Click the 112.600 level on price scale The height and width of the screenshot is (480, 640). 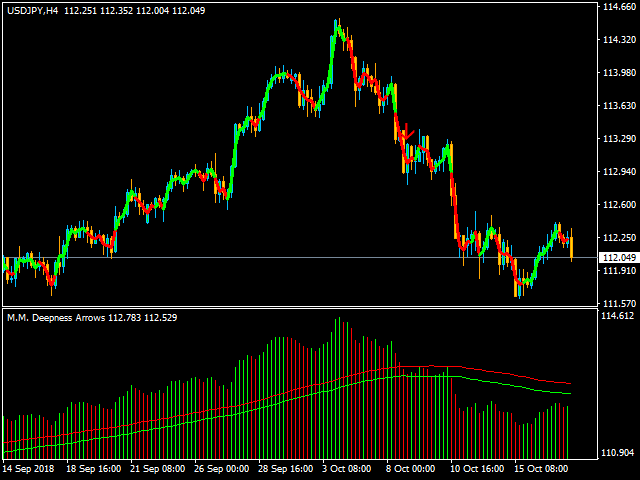619,205
